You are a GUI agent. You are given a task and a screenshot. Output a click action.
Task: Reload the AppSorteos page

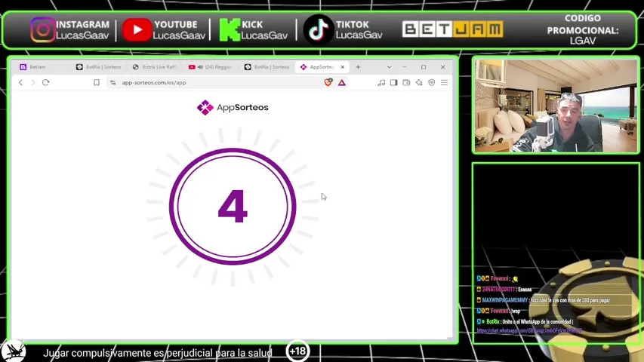pos(45,82)
